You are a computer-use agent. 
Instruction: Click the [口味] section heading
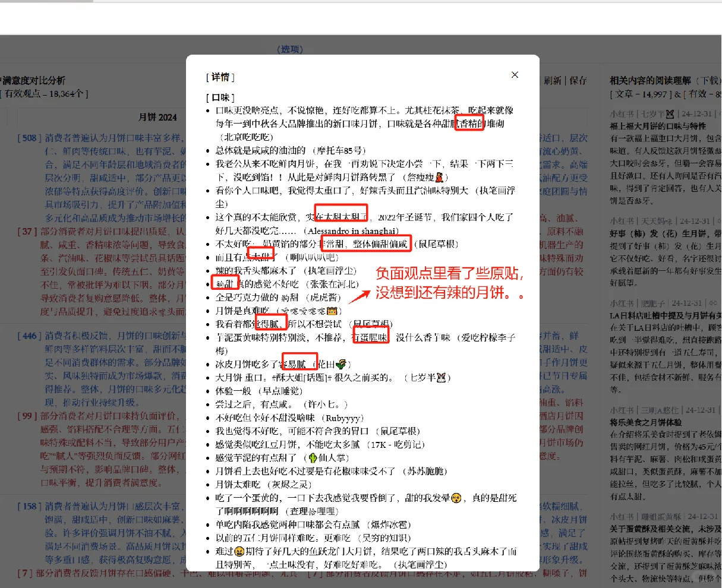[220, 97]
